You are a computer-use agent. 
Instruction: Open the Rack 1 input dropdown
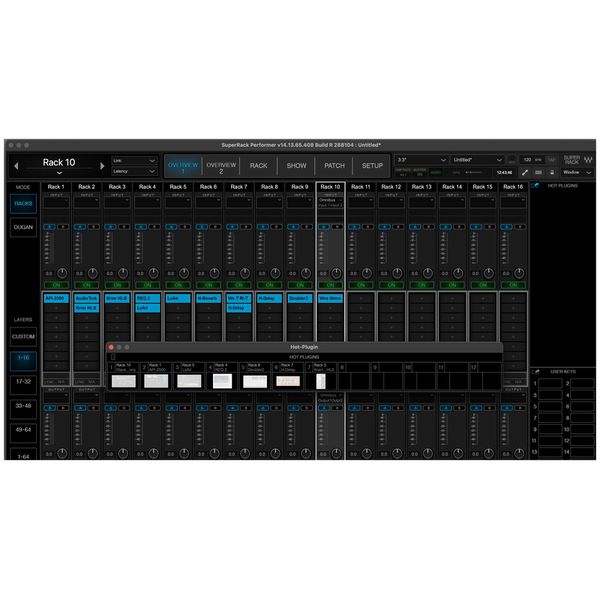tap(56, 202)
